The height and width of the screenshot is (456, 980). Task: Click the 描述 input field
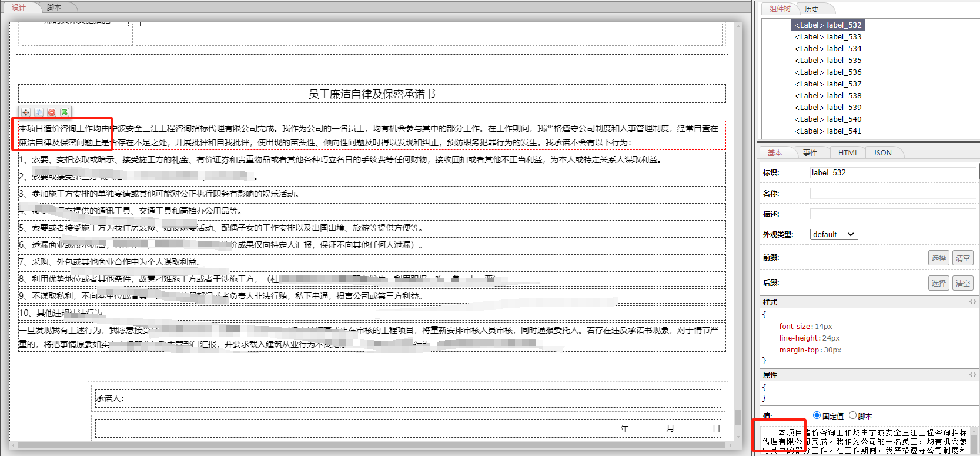point(893,214)
